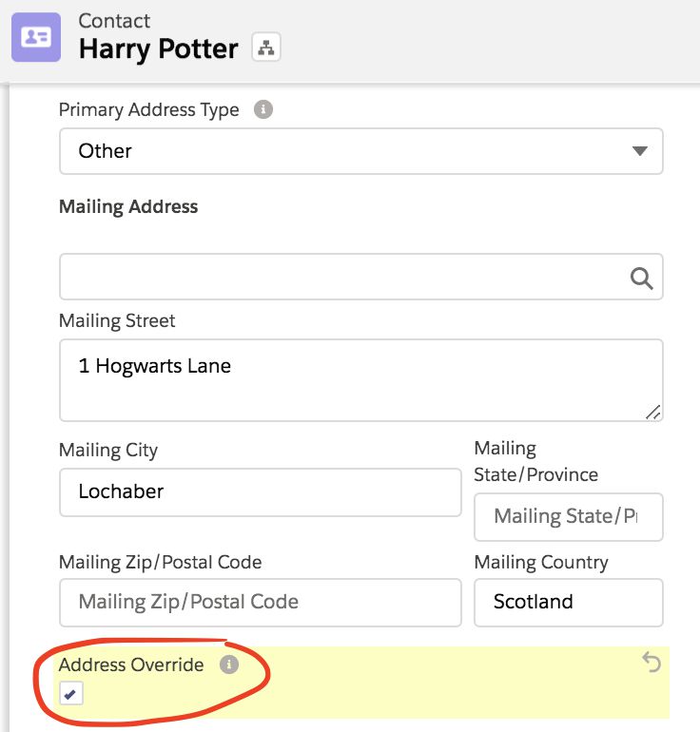Click the Mailing State/Province input

coord(569,517)
